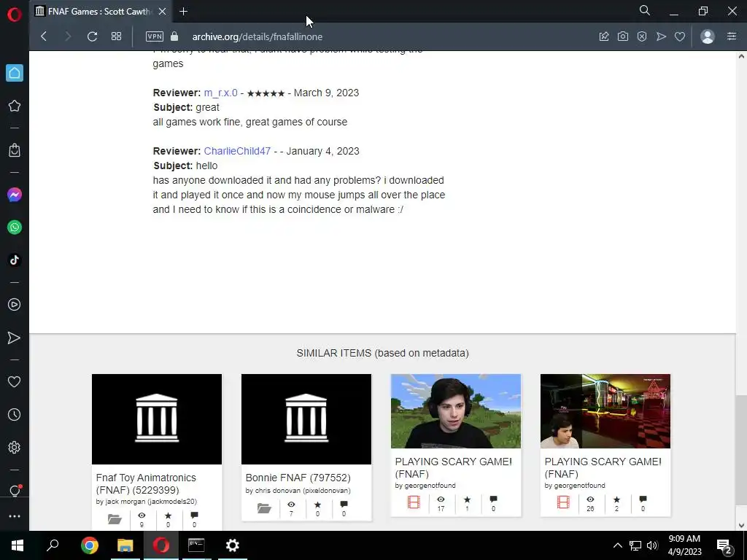This screenshot has height=560, width=747.
Task: Click reviews bubble on Bonnie FNAF card
Action: (344, 505)
